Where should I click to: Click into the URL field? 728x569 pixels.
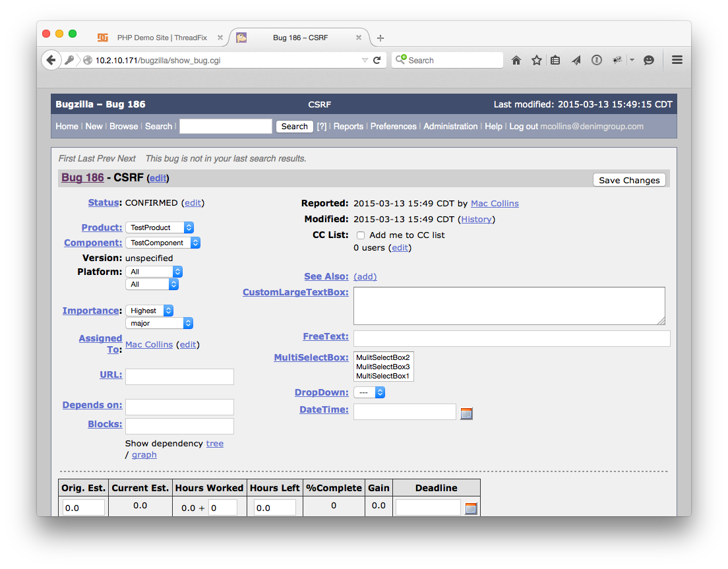[x=179, y=376]
